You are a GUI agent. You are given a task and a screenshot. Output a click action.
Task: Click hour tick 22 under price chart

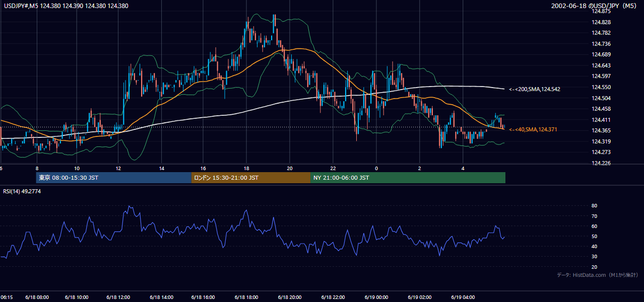pos(333,168)
